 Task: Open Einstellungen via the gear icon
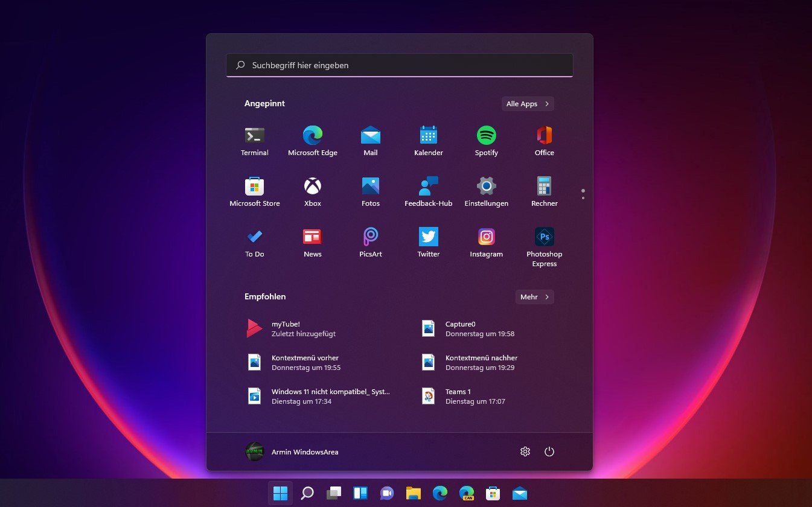(525, 451)
